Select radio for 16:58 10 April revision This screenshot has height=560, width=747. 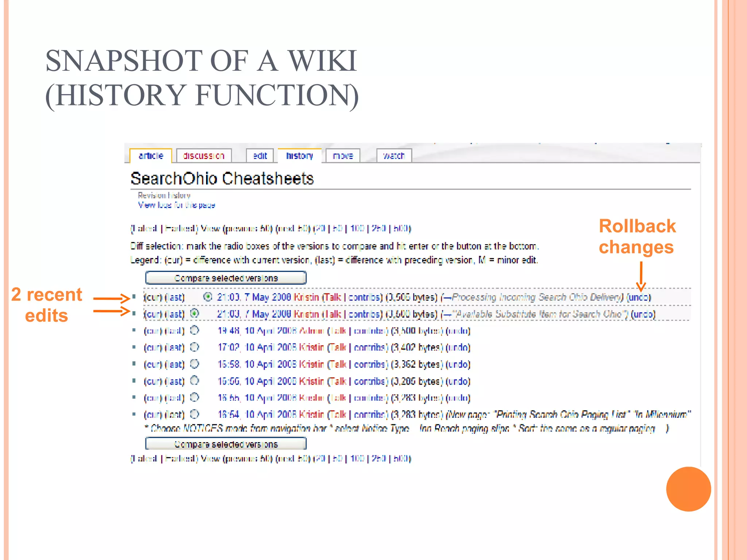195,364
